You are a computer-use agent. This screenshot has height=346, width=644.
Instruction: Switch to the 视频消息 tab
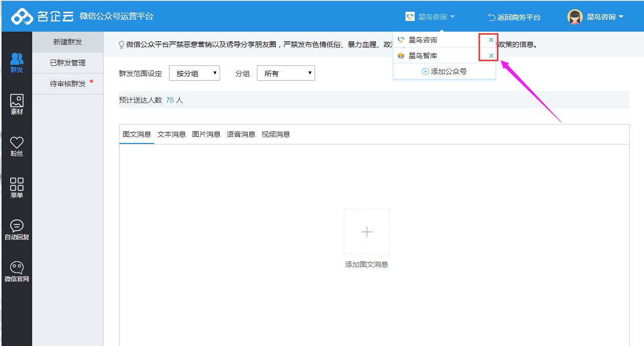tap(276, 134)
